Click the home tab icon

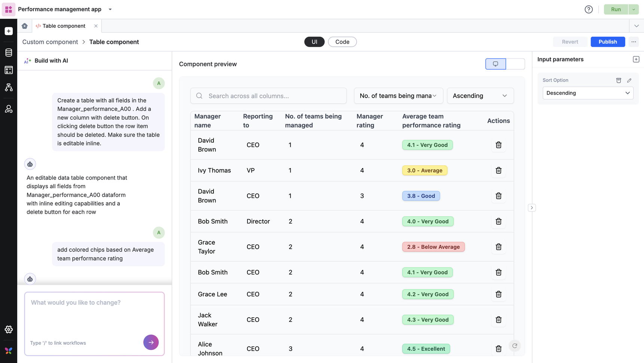(25, 26)
